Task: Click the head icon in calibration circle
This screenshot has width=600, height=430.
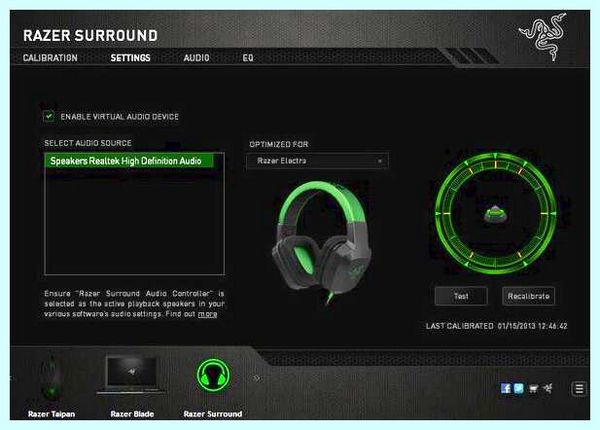Action: pyautogui.click(x=495, y=214)
